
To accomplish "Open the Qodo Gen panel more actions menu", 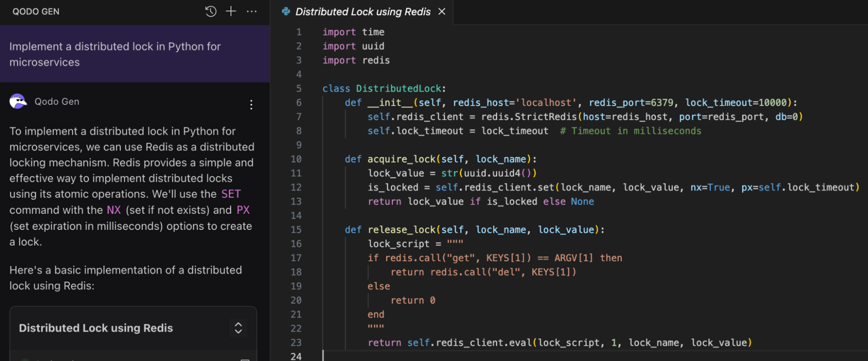I will 251,11.
